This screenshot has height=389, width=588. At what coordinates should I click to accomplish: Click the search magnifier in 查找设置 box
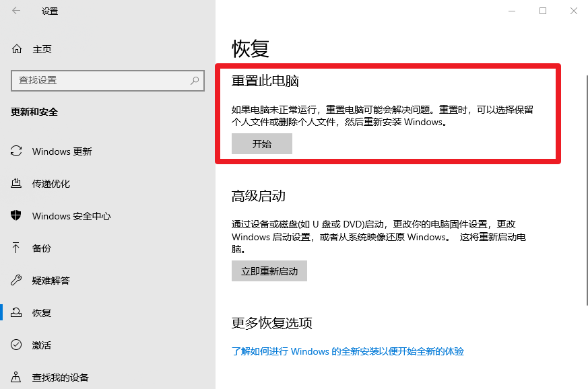point(194,81)
